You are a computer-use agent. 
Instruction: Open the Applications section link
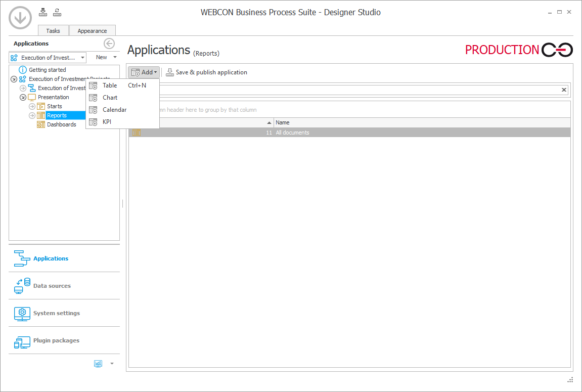pos(51,258)
